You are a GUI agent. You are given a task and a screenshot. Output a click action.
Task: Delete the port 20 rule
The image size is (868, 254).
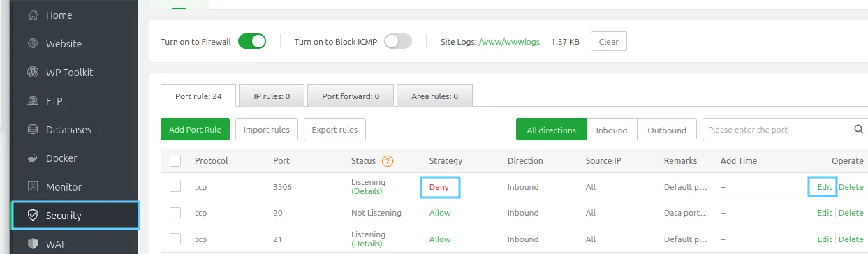tap(851, 213)
